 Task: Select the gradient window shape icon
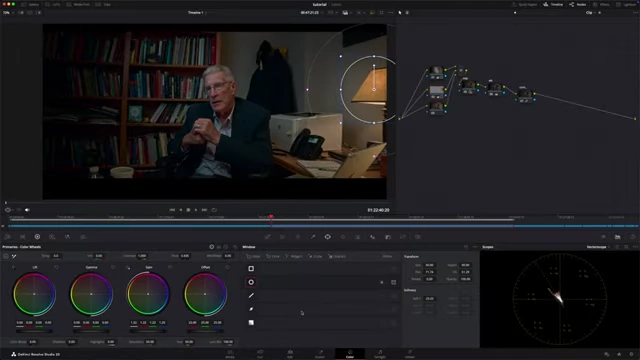[251, 322]
